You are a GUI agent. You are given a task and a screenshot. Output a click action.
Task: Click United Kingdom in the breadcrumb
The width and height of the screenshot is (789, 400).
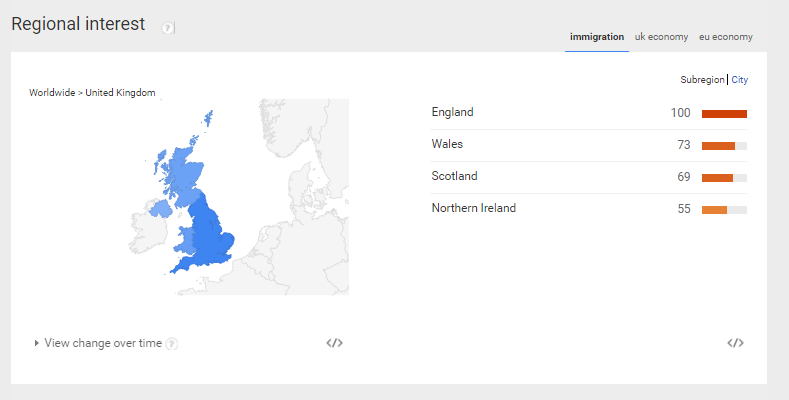(120, 93)
